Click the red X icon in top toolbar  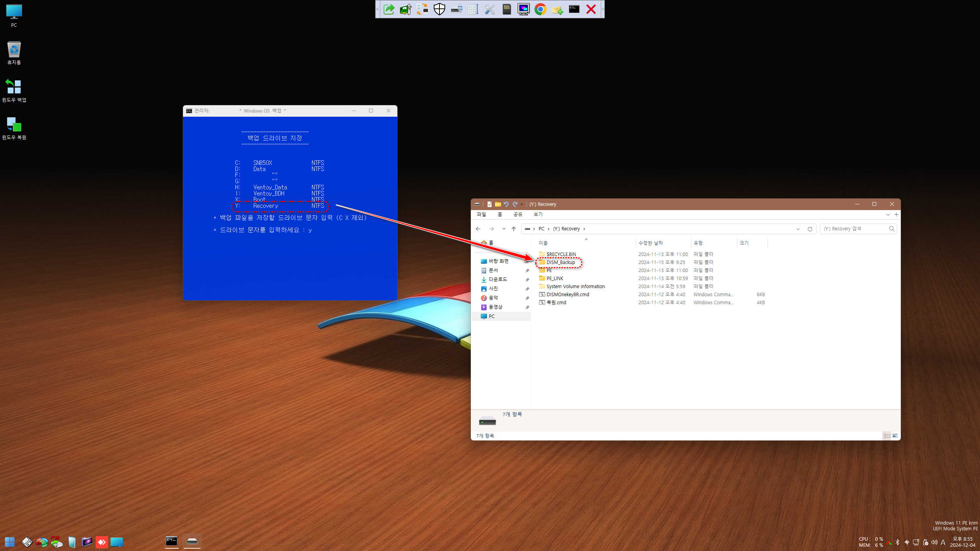[591, 9]
